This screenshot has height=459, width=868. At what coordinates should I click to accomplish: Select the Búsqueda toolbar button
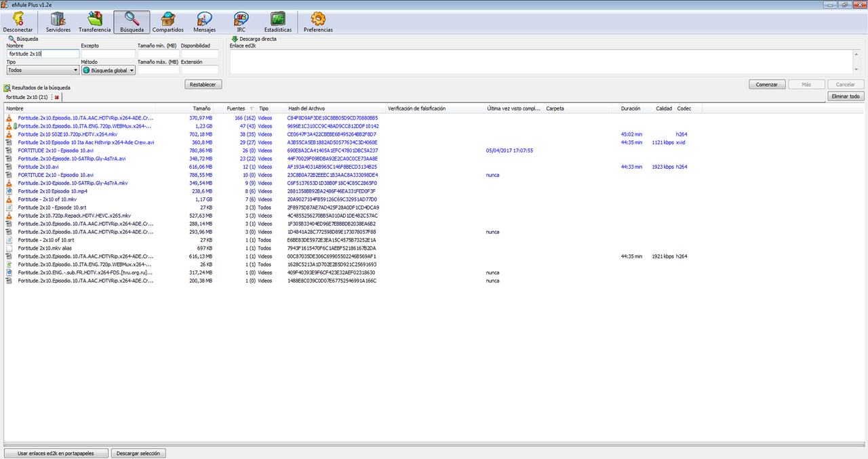132,22
